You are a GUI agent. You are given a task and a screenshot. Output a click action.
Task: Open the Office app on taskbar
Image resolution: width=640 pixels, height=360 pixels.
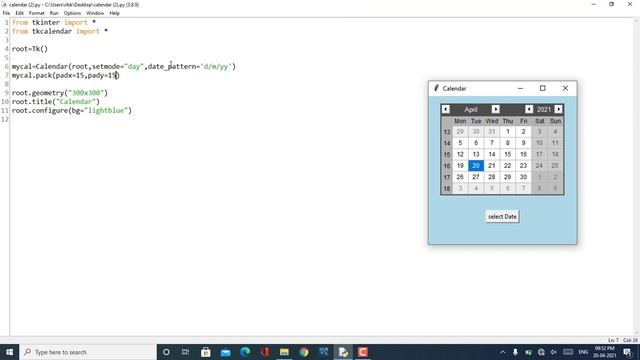[264, 352]
